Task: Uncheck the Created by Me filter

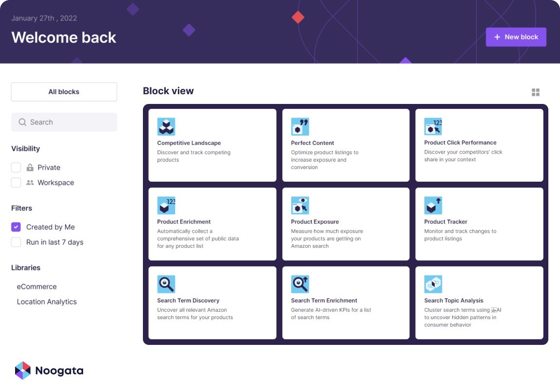Action: point(16,227)
